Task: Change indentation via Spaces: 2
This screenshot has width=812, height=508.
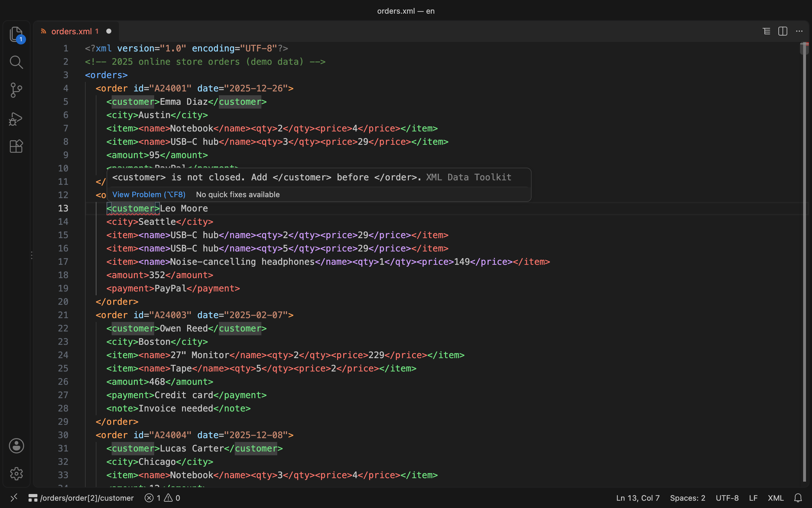Action: click(x=688, y=498)
